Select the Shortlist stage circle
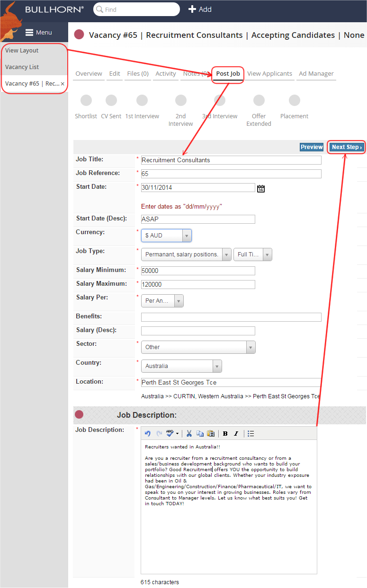 86,100
